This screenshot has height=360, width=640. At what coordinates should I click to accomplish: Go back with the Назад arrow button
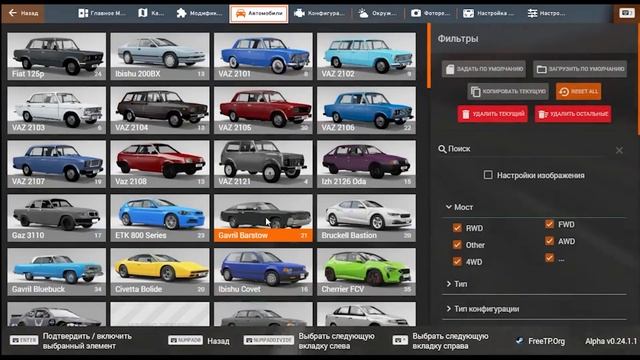click(x=23, y=13)
